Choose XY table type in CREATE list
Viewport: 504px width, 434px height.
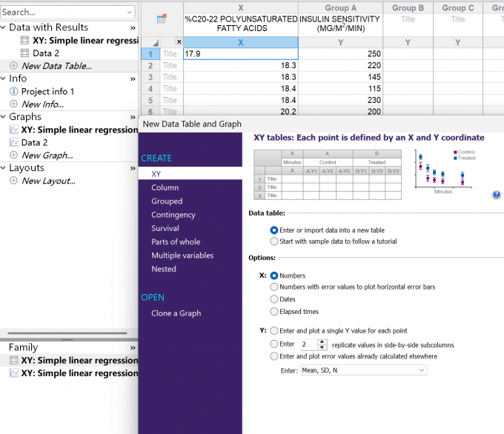(190, 174)
